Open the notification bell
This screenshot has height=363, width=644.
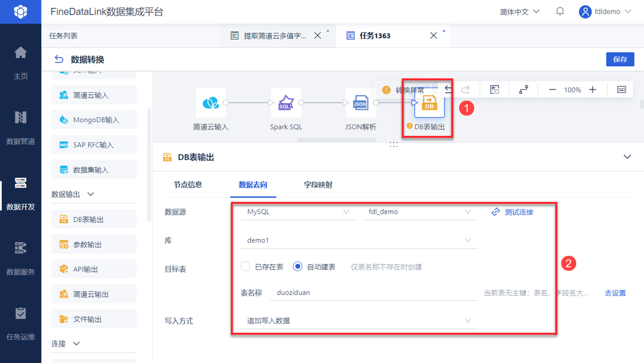click(x=560, y=11)
